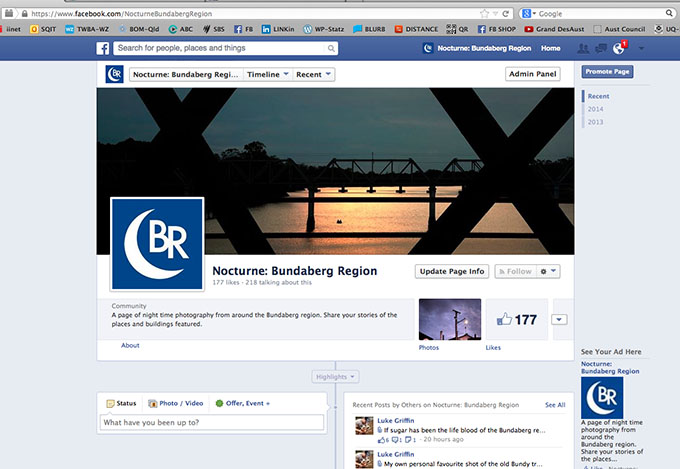Screen dimensions: 680x469
Task: Open the messages icon in header
Action: [x=601, y=48]
